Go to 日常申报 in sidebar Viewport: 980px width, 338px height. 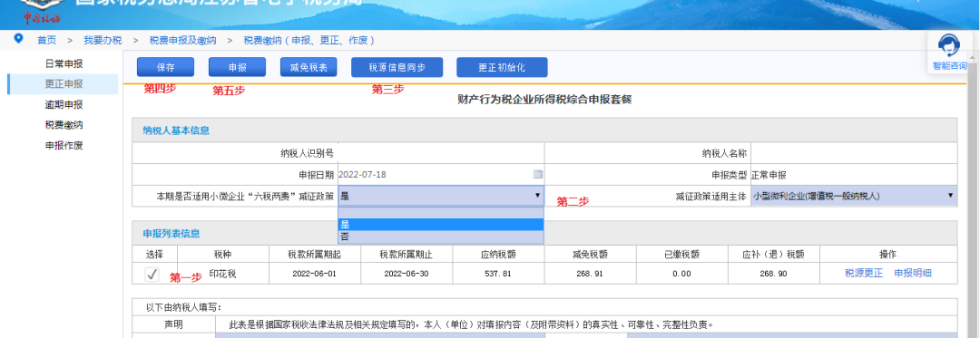tap(64, 63)
